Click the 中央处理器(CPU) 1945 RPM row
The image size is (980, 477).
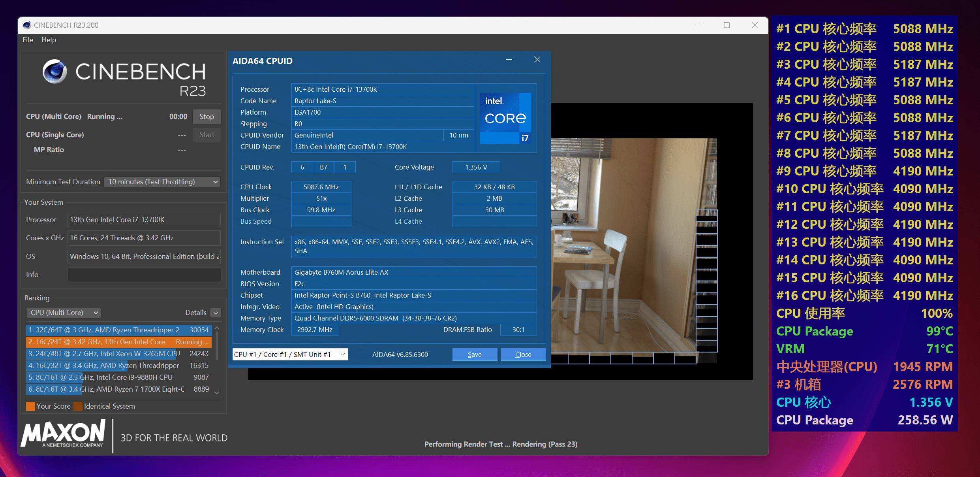click(865, 367)
